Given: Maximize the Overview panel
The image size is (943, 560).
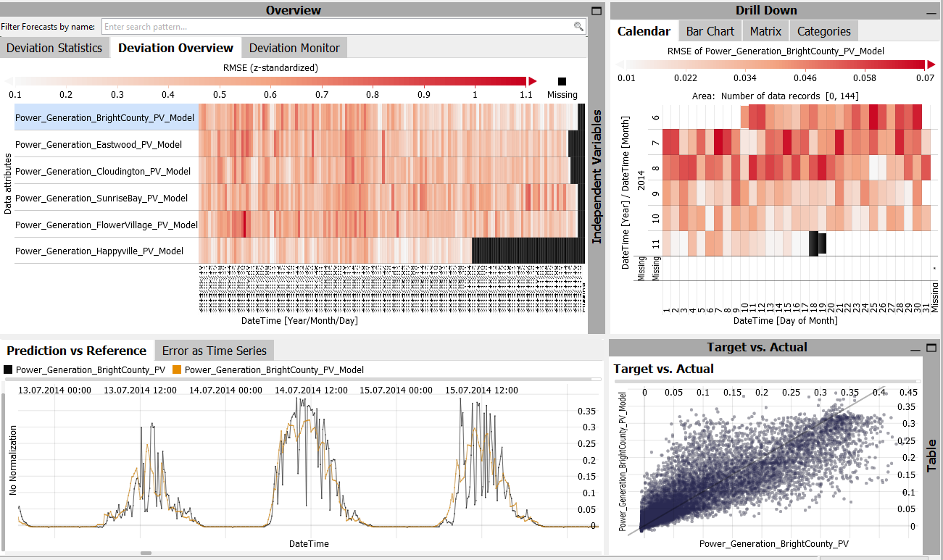Looking at the screenshot, I should pyautogui.click(x=597, y=11).
